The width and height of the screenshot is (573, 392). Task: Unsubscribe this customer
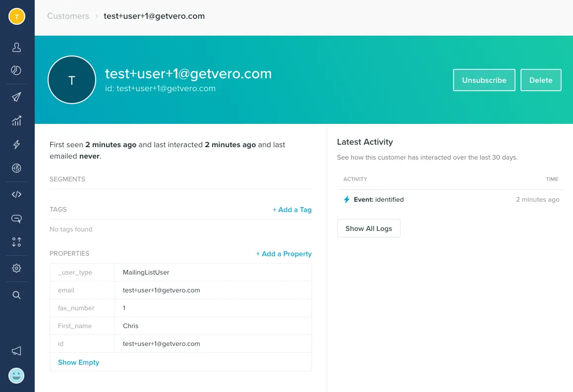tap(484, 80)
